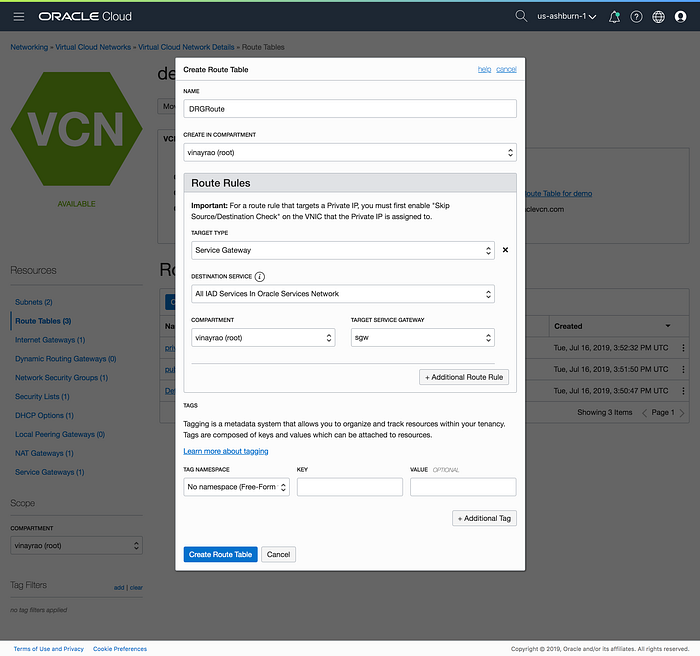
Task: Select Subnets (2) in Resources
Action: point(33,302)
